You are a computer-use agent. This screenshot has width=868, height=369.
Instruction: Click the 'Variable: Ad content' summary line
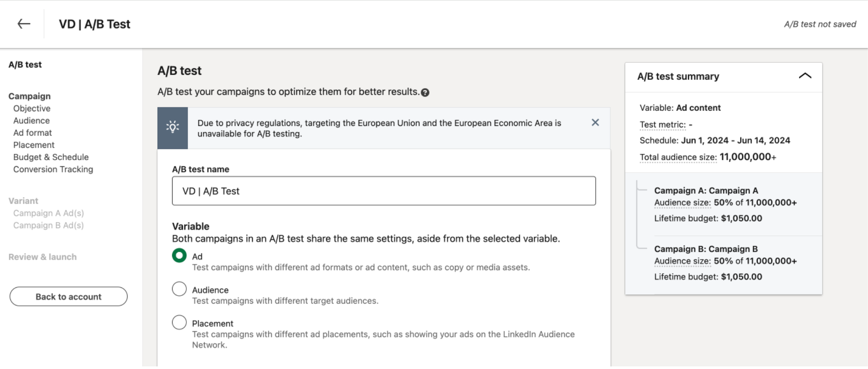point(680,108)
